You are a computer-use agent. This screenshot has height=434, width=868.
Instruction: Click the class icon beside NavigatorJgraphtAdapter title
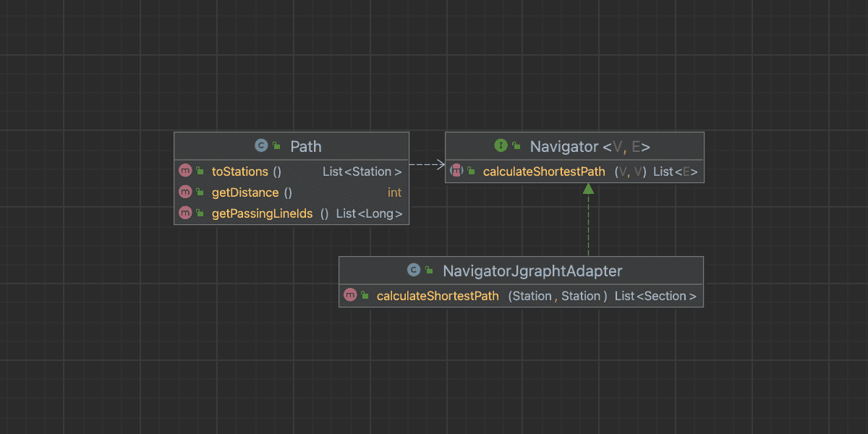coord(414,271)
